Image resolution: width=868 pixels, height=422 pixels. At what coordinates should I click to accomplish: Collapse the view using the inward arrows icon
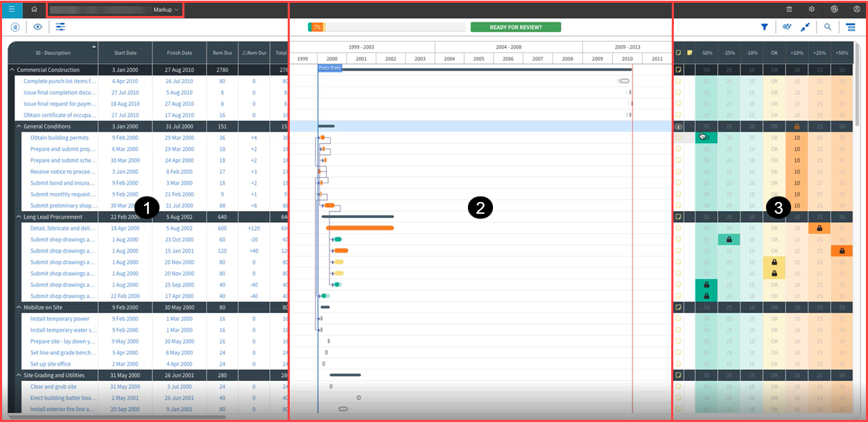coord(806,26)
